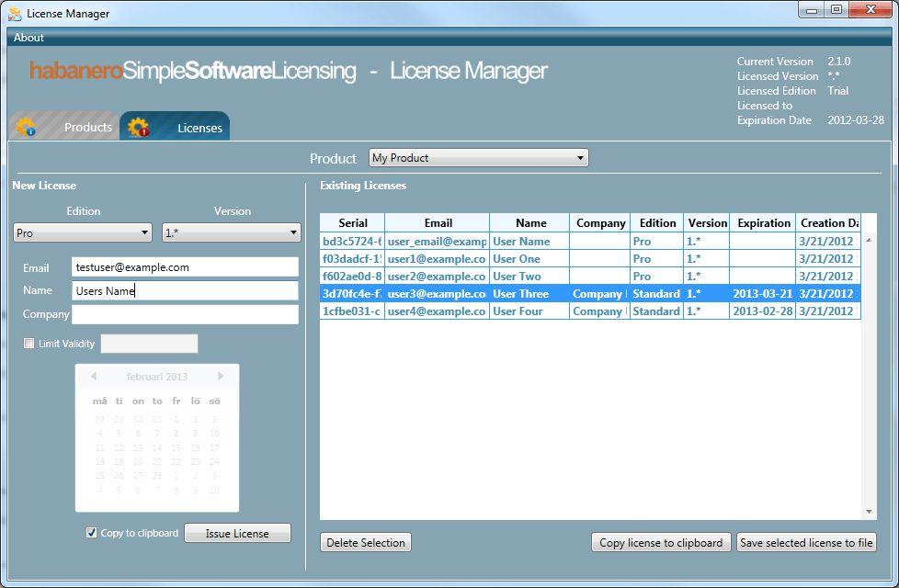
Task: Click Save selected license to file button
Action: point(807,542)
